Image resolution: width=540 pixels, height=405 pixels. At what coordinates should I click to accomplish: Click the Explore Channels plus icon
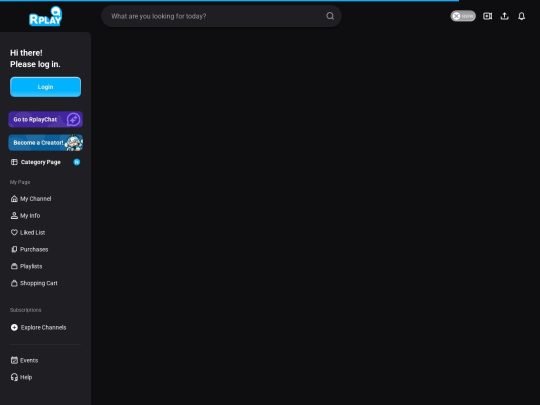click(x=14, y=327)
